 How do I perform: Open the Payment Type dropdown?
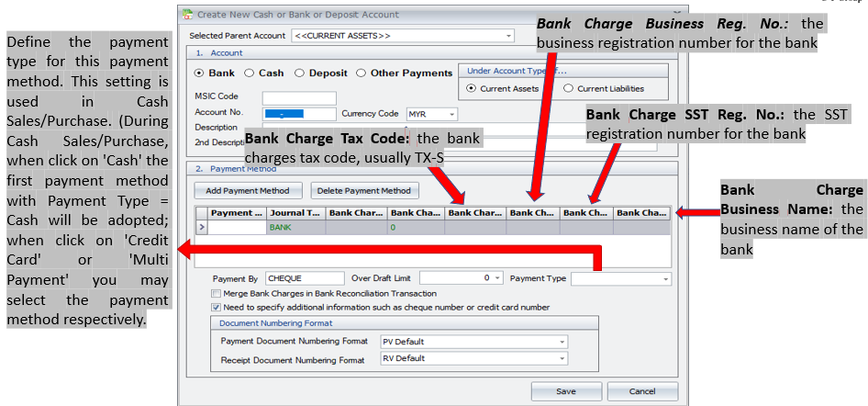(665, 277)
